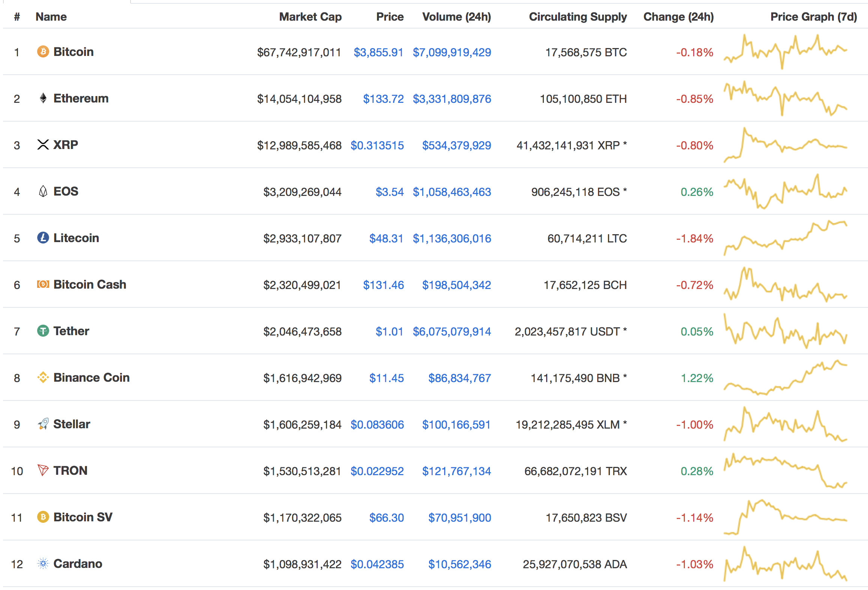Click the Ethereum diamond icon
This screenshot has height=590, width=868.
coord(43,98)
